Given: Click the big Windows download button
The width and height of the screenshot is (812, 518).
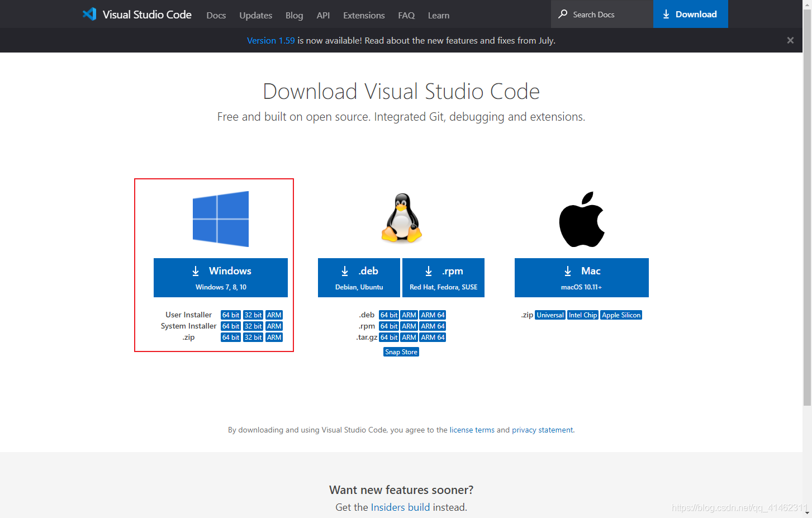Looking at the screenshot, I should point(221,278).
